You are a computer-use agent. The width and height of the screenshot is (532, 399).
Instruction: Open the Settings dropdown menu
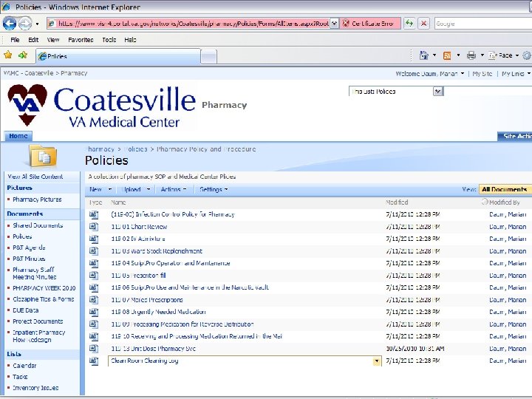(214, 190)
